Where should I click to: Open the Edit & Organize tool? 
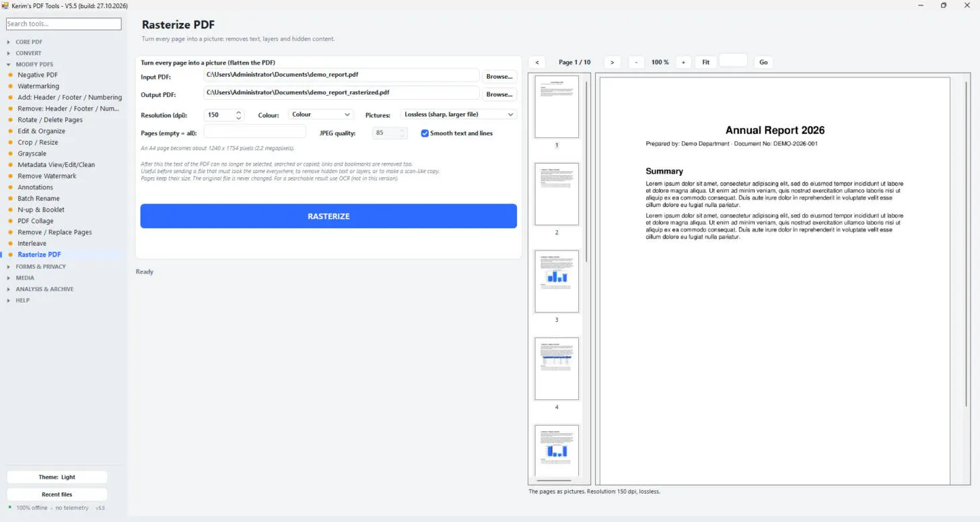42,131
